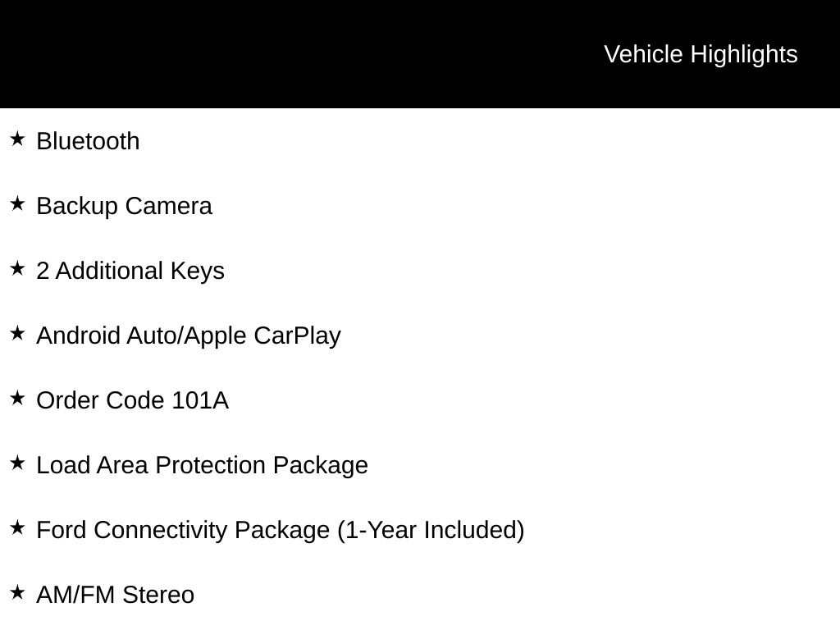This screenshot has height=630, width=840.
Task: Click the star by Android Auto/Apple CarPlay
Action: (18, 333)
